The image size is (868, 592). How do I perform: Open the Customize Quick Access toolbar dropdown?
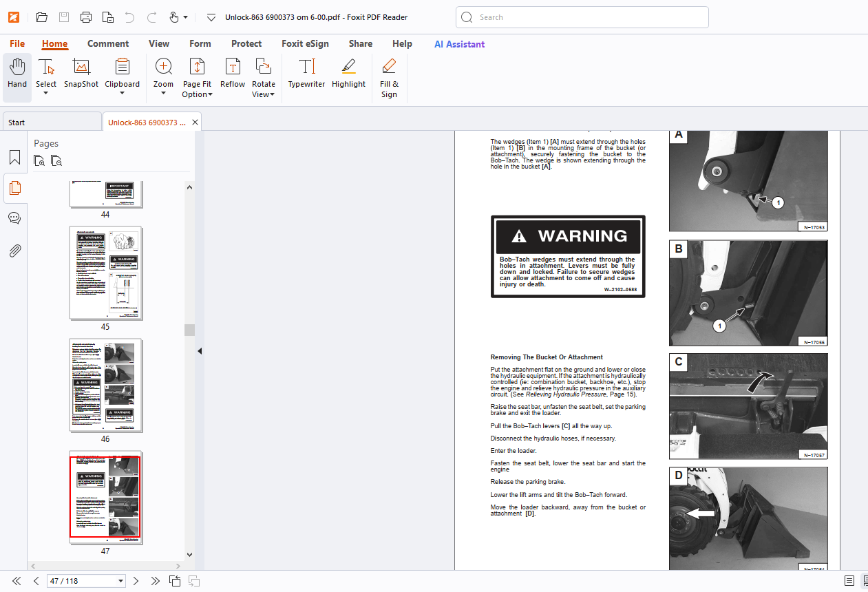pos(211,17)
